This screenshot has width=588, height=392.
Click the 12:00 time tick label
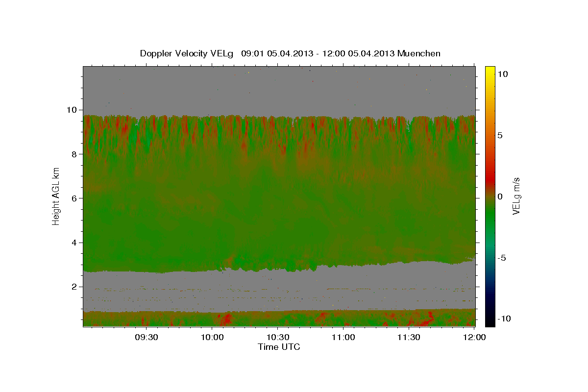click(474, 337)
